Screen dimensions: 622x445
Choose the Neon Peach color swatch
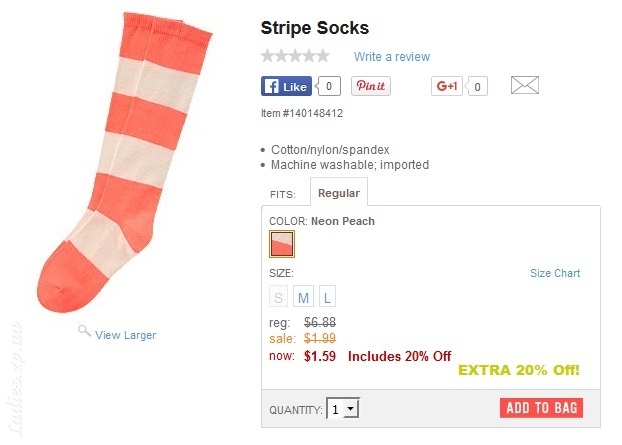[x=282, y=244]
